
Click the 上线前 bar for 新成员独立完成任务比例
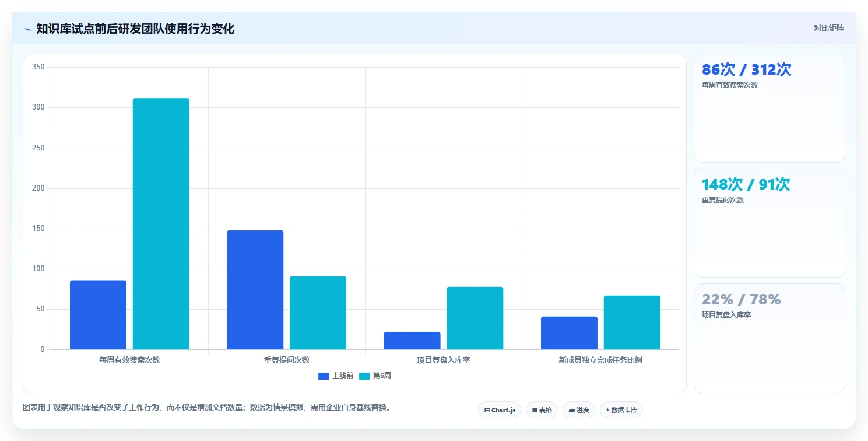(569, 333)
